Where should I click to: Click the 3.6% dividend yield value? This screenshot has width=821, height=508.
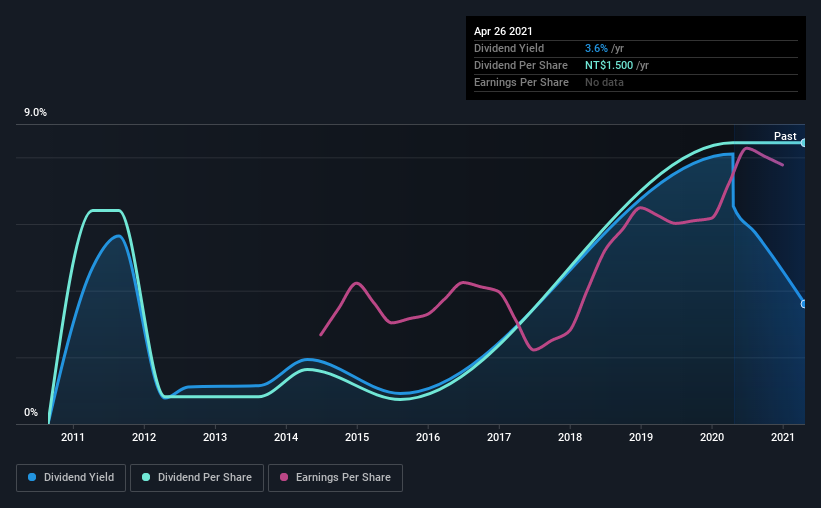[x=596, y=48]
